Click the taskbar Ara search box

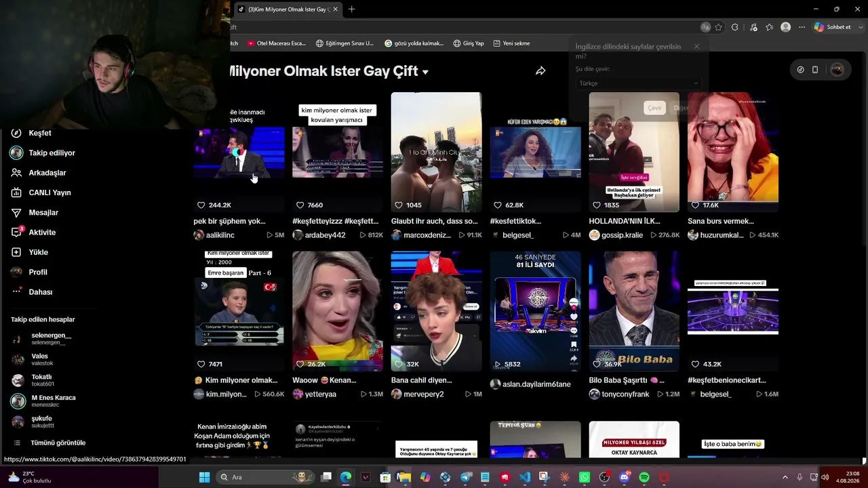(x=264, y=477)
